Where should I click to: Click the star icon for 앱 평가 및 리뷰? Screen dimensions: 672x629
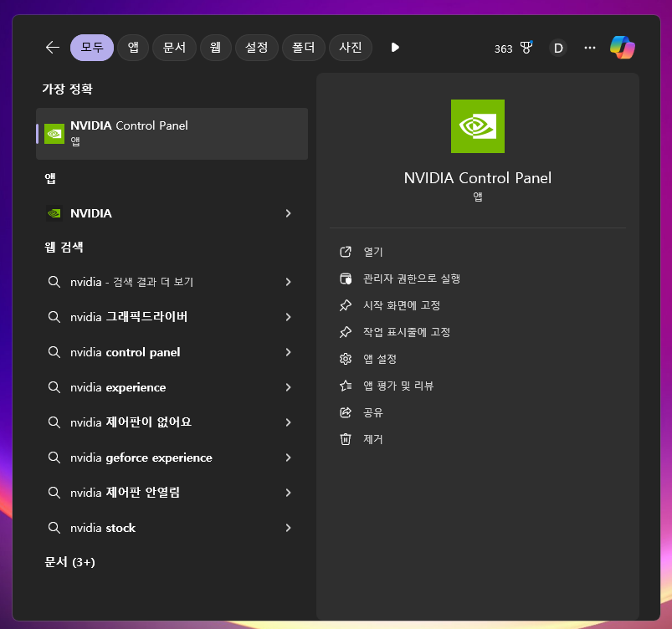[x=346, y=386]
